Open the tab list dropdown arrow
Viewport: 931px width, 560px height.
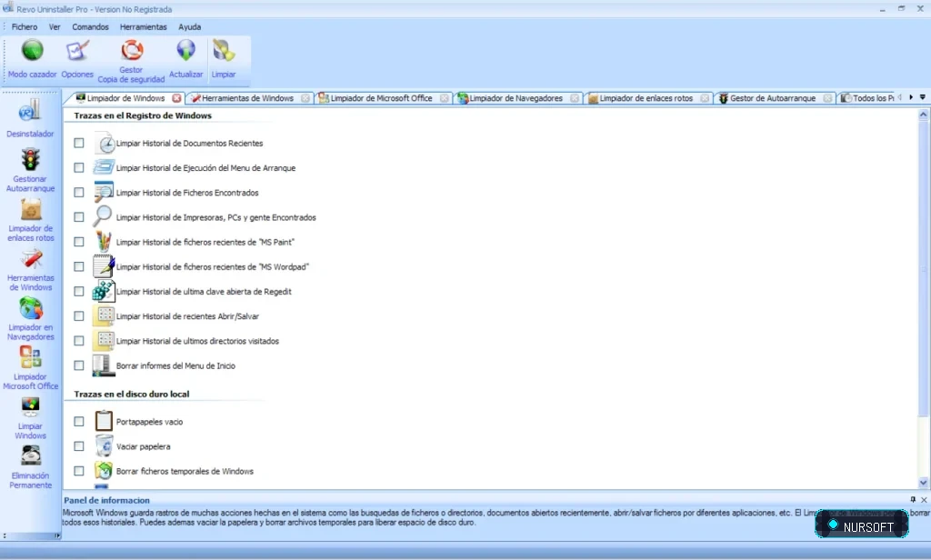(922, 96)
